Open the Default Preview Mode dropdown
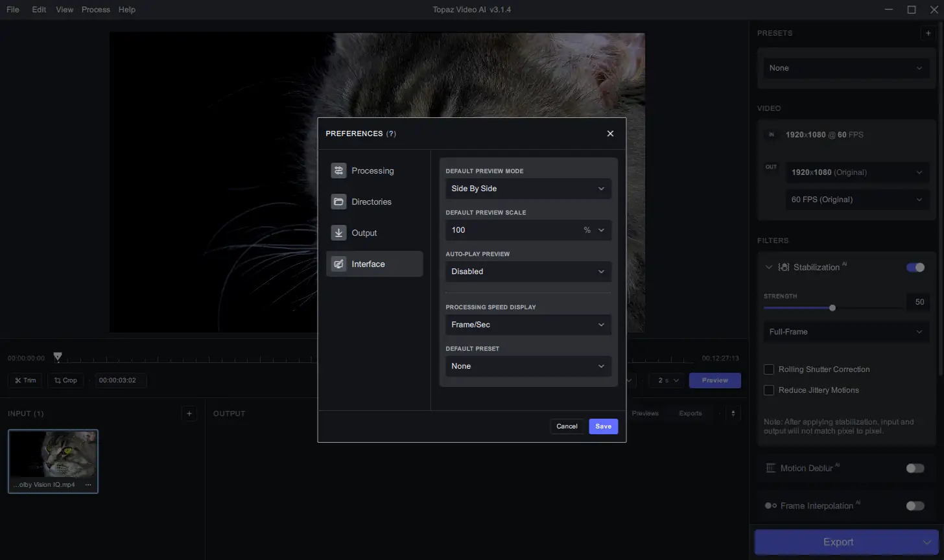Viewport: 944px width, 560px height. [528, 189]
